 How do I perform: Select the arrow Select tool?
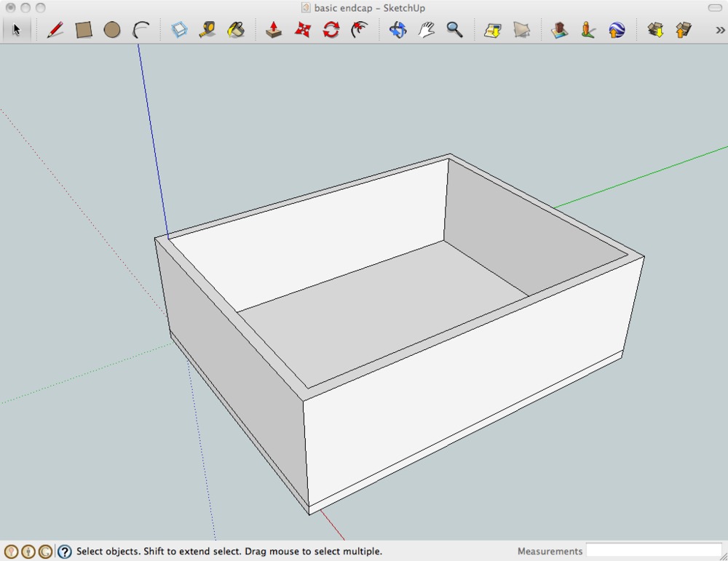(x=16, y=30)
